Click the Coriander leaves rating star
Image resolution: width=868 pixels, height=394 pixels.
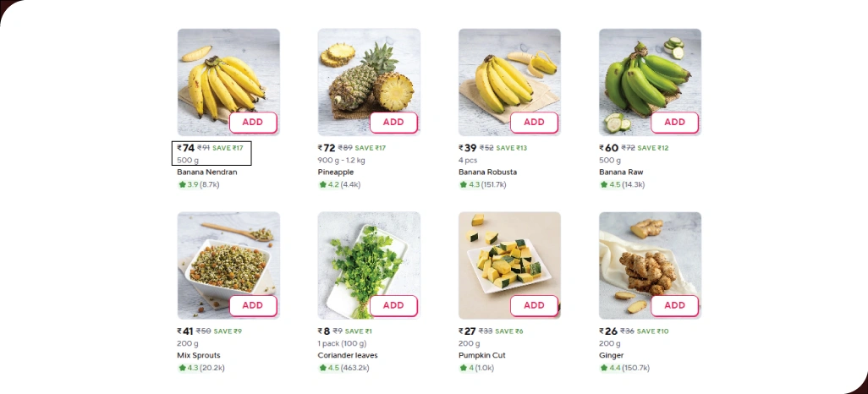click(322, 368)
